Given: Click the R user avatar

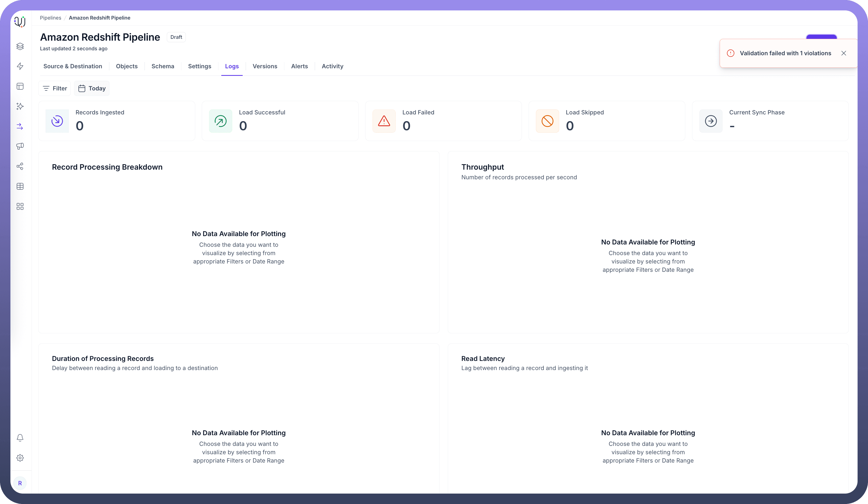Looking at the screenshot, I should click(20, 483).
